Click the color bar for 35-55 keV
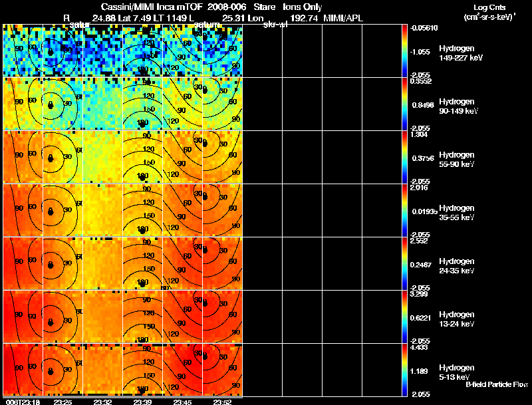 click(404, 210)
